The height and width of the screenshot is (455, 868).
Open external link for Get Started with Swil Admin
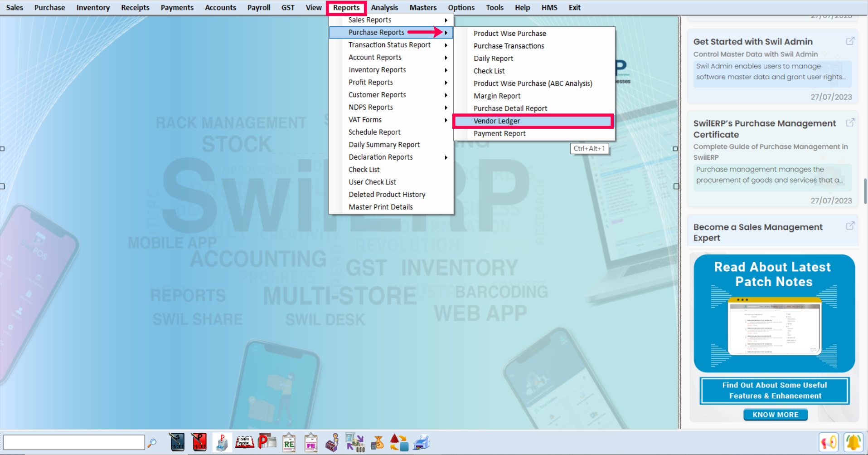pos(850,41)
